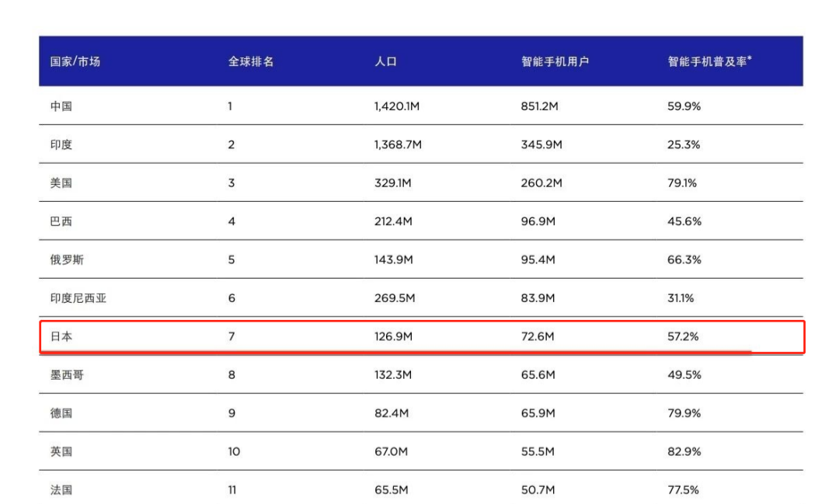Select the 美国 row label

[x=62, y=182]
